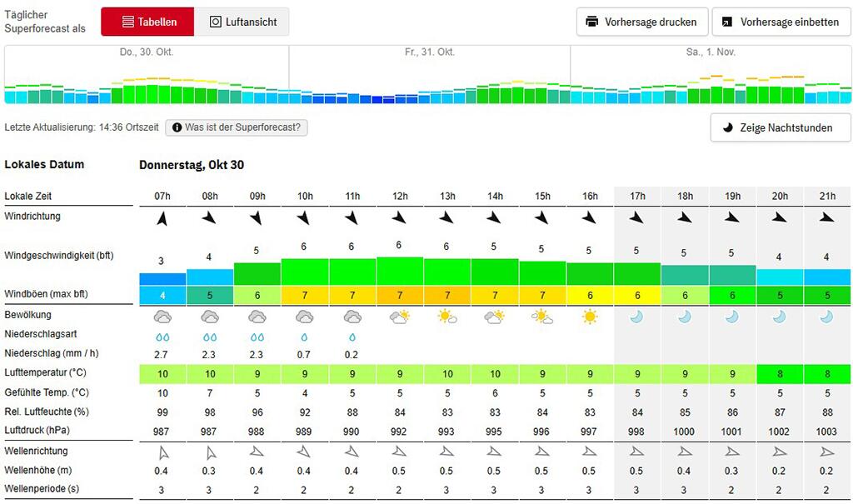Click the cloud icon at 09h
This screenshot has width=853, height=504.
pos(257,317)
